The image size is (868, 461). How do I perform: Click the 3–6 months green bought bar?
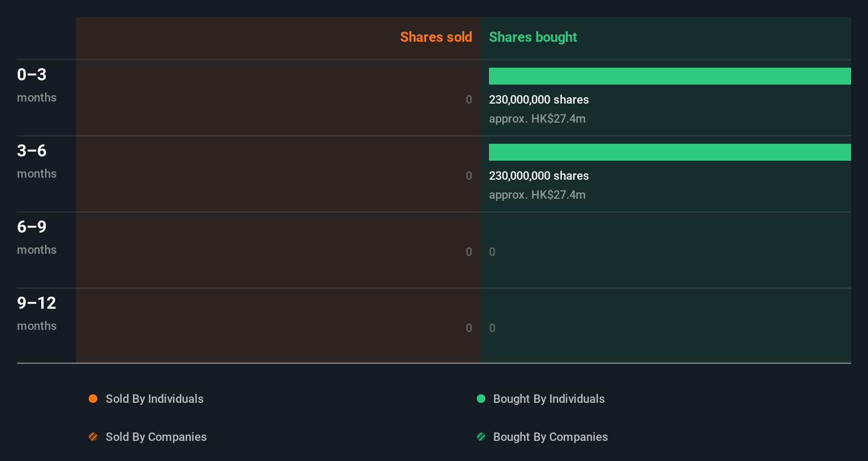point(670,152)
